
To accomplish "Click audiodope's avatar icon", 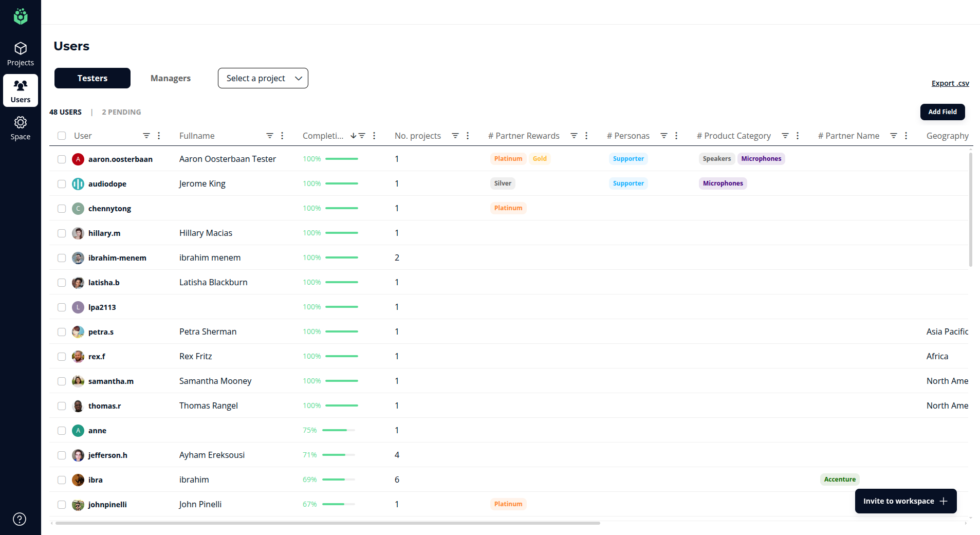I will (x=78, y=184).
